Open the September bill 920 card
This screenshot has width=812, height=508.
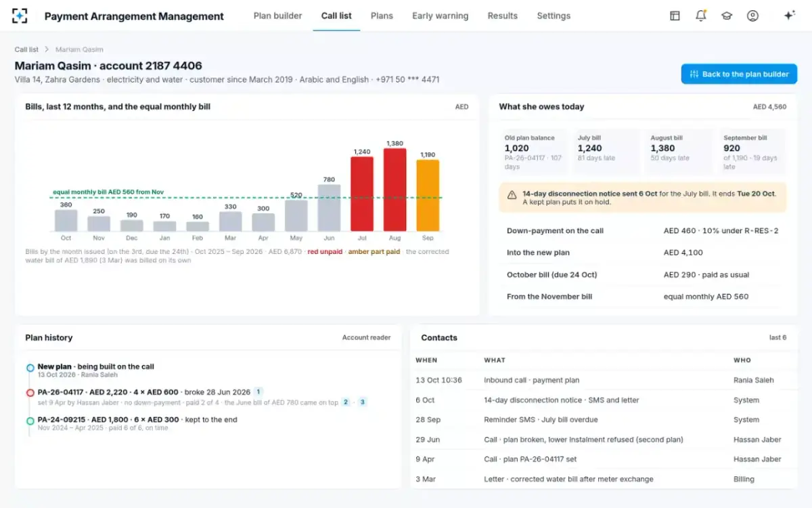click(x=753, y=152)
